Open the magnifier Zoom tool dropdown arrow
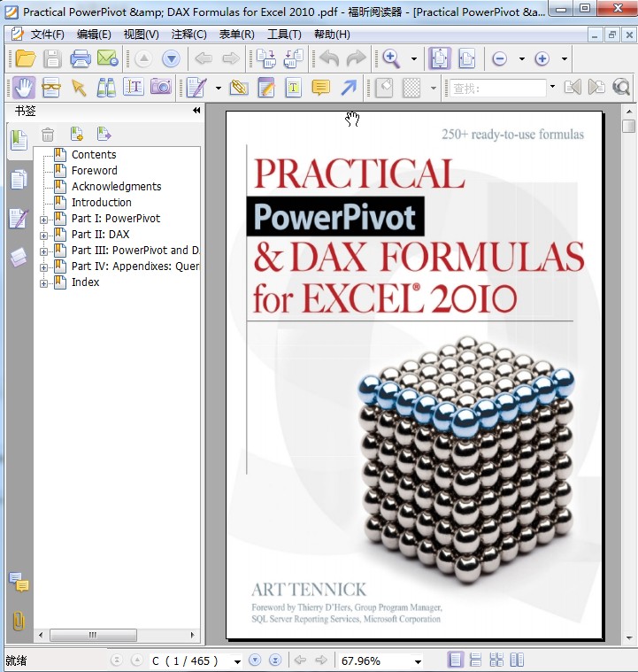Screen dimensions: 638x672 [414, 58]
